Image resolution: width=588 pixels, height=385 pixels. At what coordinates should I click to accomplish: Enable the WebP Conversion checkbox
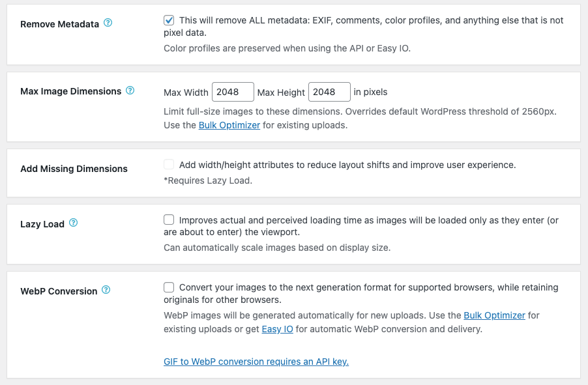[x=169, y=287]
